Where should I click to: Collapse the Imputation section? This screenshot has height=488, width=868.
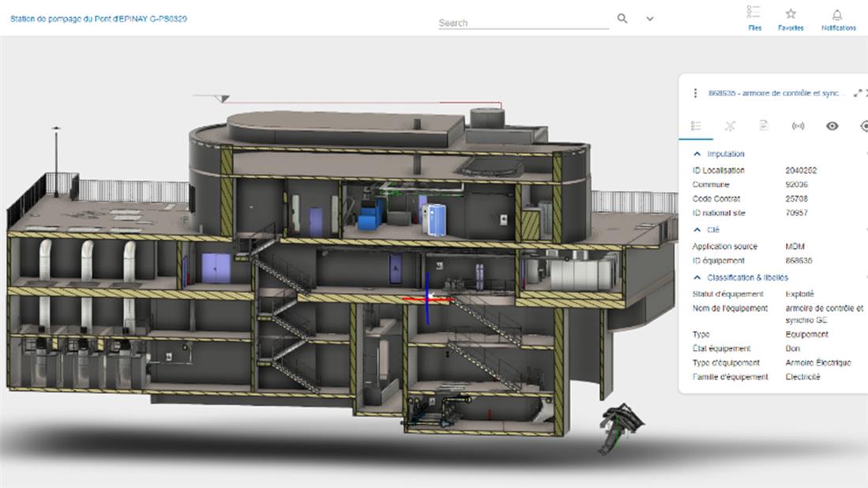click(x=697, y=154)
